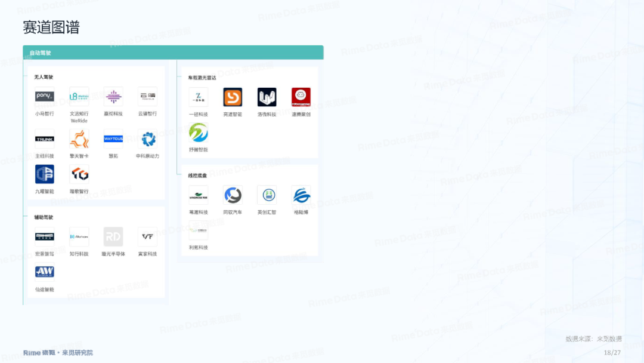Click the grey RD 曦光半导体 logo

point(113,236)
